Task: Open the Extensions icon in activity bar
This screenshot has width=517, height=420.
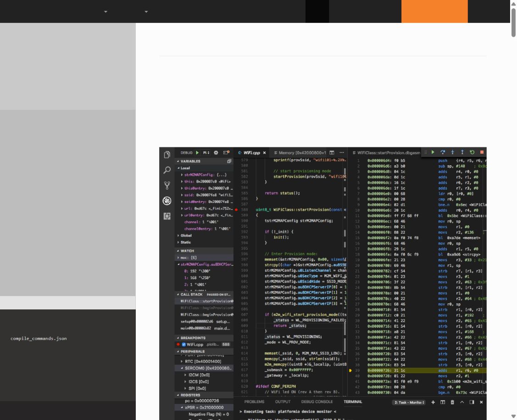Action: pos(167,216)
